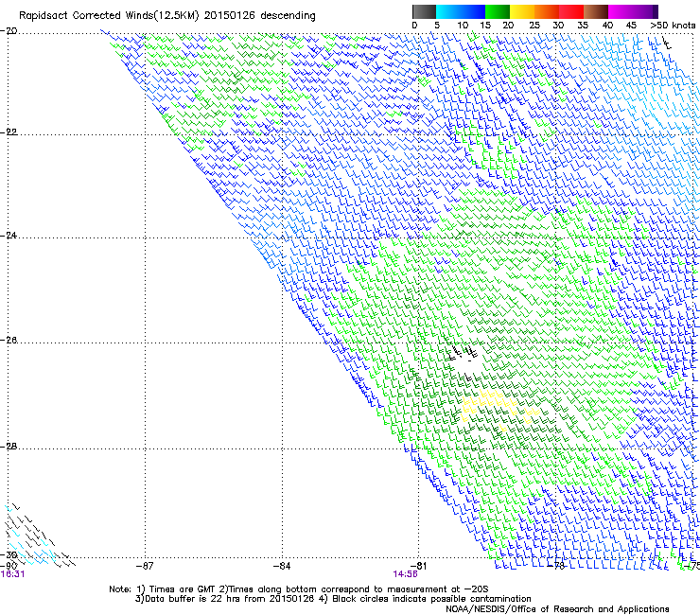This screenshot has height=615, width=700.
Task: Click the orange 25-30 knots color segment
Action: click(547, 11)
